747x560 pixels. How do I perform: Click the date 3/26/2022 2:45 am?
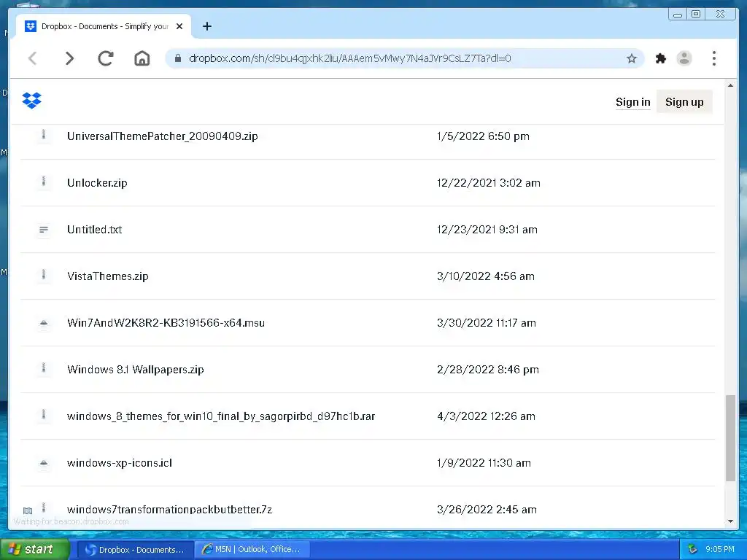tap(487, 510)
